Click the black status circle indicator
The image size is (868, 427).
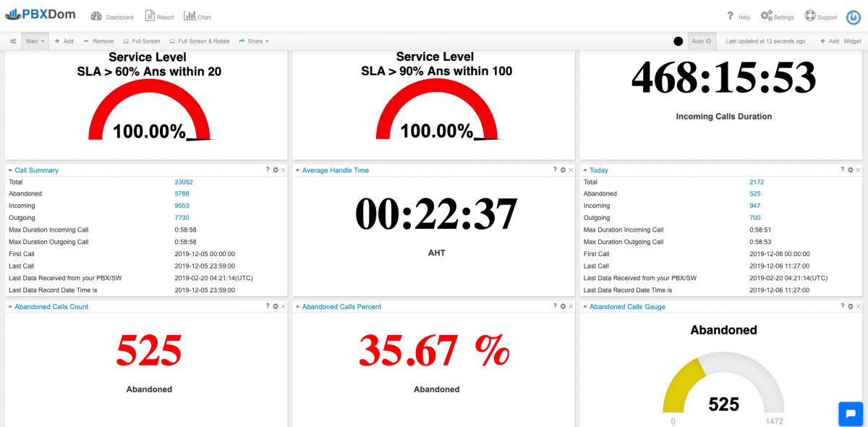[678, 41]
